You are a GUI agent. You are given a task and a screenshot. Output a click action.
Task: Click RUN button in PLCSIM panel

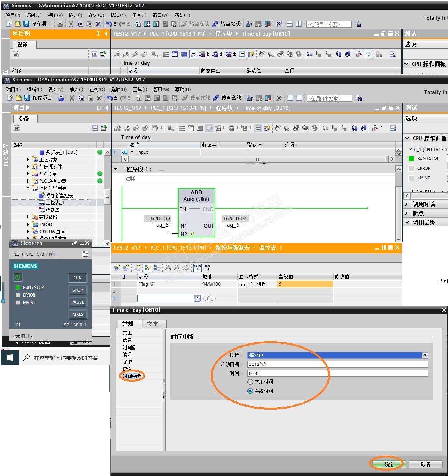coord(78,278)
